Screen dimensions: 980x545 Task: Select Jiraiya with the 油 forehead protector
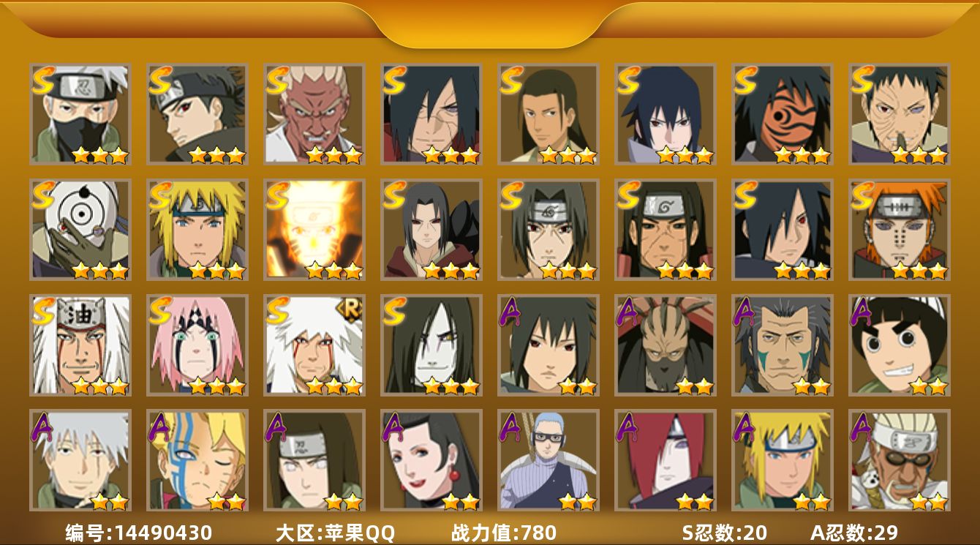click(80, 345)
